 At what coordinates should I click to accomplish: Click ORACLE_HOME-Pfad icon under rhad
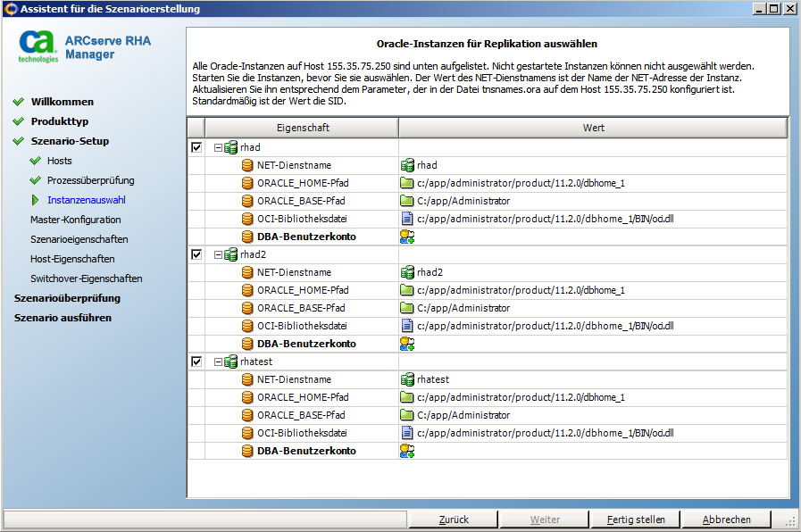coord(247,183)
